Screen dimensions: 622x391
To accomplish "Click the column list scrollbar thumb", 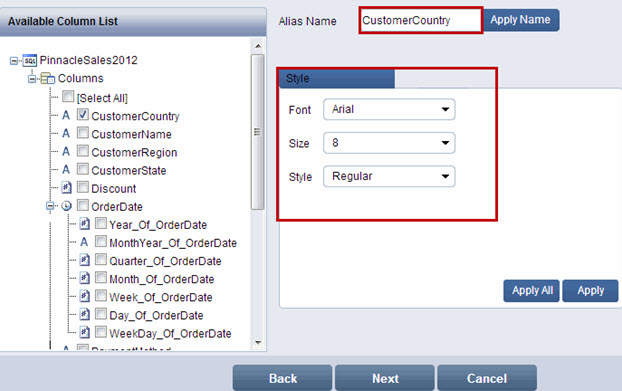I will [x=257, y=132].
